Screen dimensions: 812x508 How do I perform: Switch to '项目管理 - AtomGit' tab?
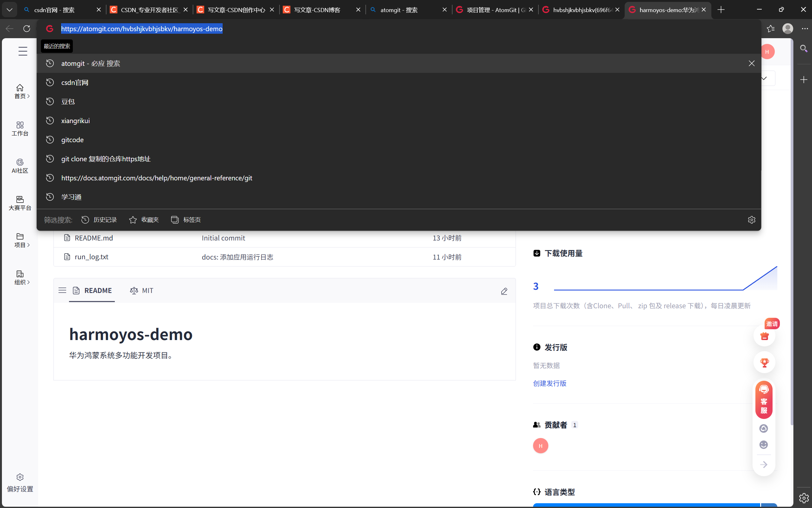[495, 10]
